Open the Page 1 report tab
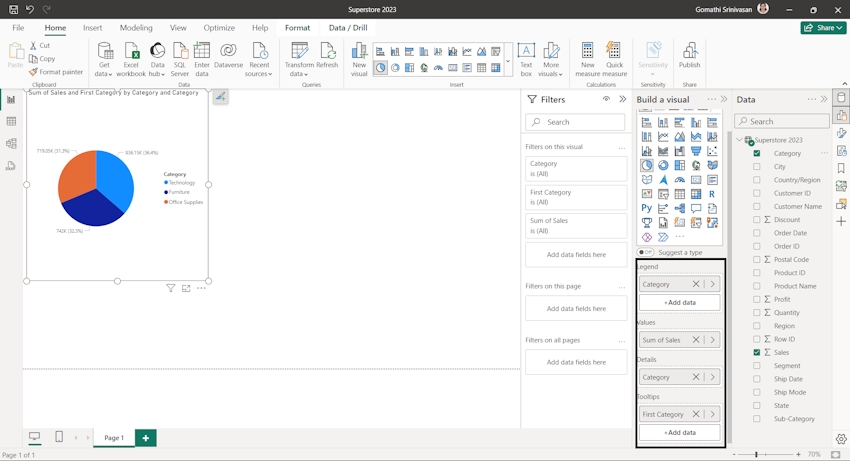Screen dimensions: 850x461 pyautogui.click(x=114, y=438)
